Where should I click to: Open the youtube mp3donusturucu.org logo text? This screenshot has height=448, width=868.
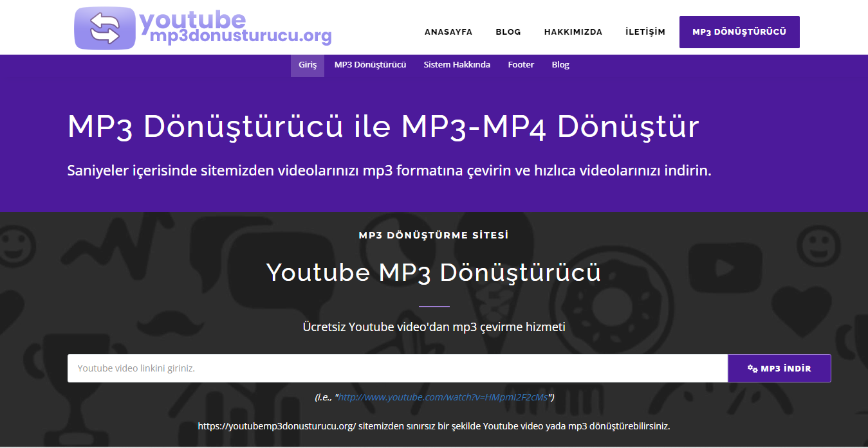pyautogui.click(x=235, y=28)
